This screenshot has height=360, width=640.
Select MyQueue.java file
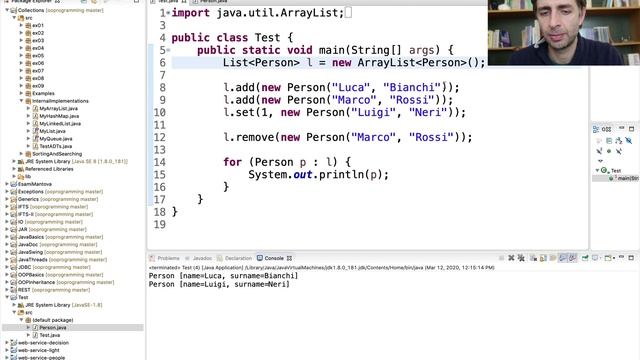click(x=56, y=139)
